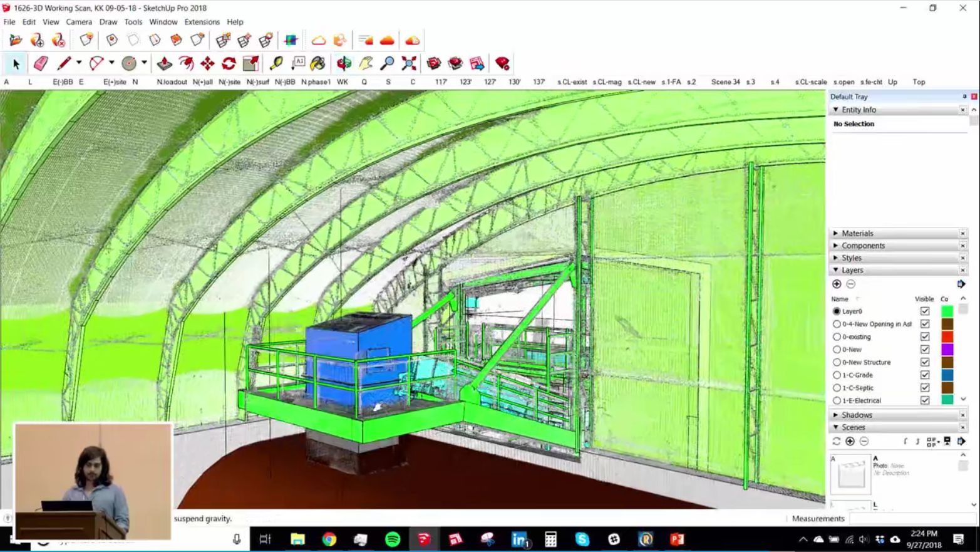Set 0-New Structure as active layer
Screen dimensions: 980x552
tap(837, 362)
